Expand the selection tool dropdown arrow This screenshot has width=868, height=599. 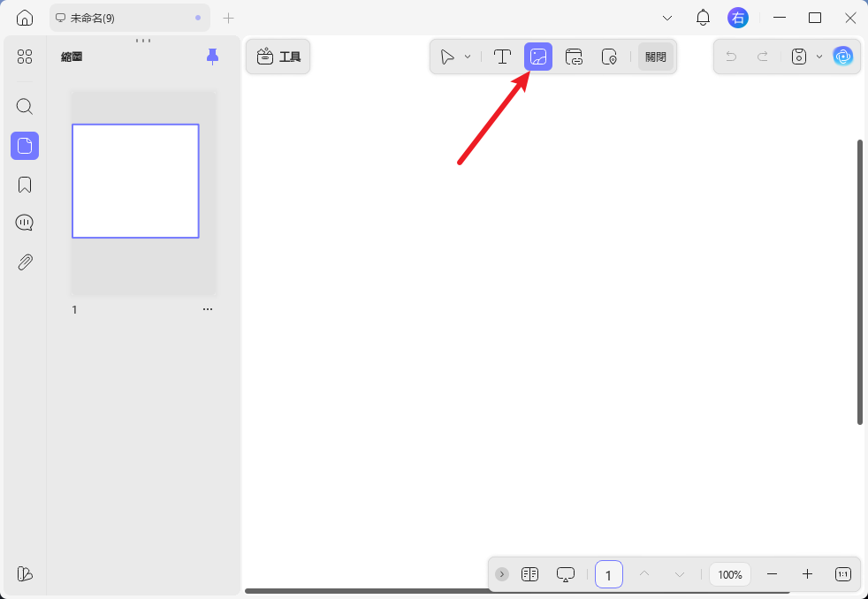point(468,57)
